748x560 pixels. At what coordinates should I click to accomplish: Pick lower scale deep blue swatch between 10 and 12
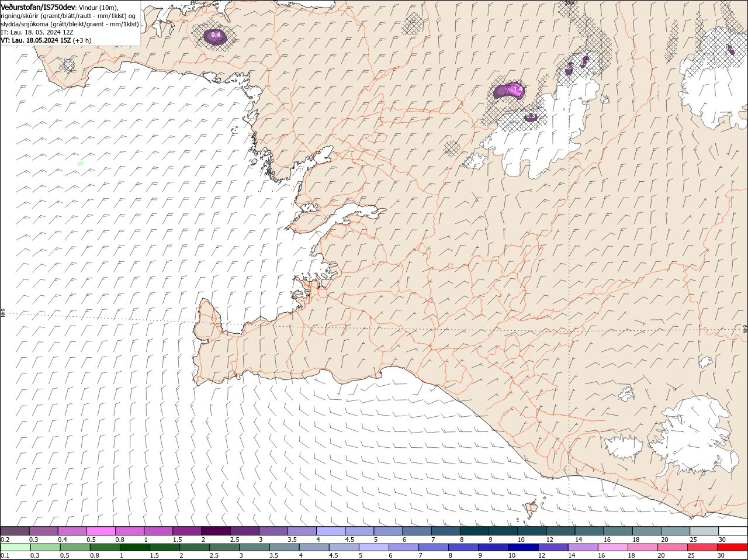pos(523,548)
